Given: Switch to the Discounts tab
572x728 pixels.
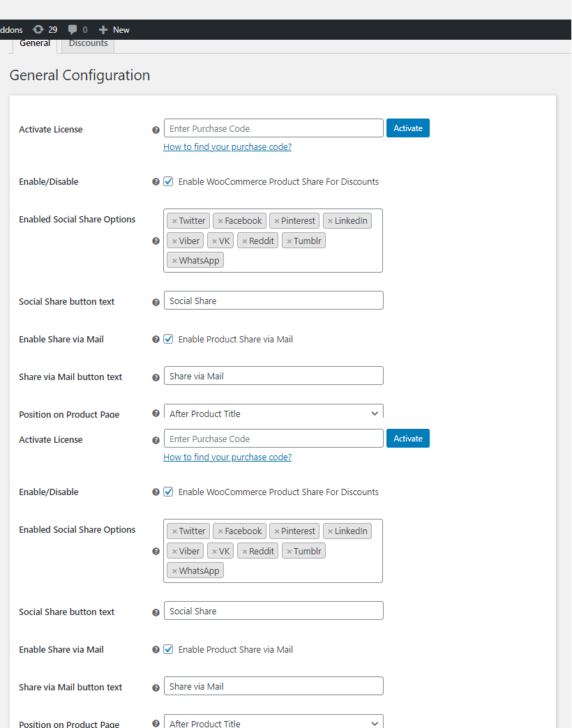Looking at the screenshot, I should point(88,44).
